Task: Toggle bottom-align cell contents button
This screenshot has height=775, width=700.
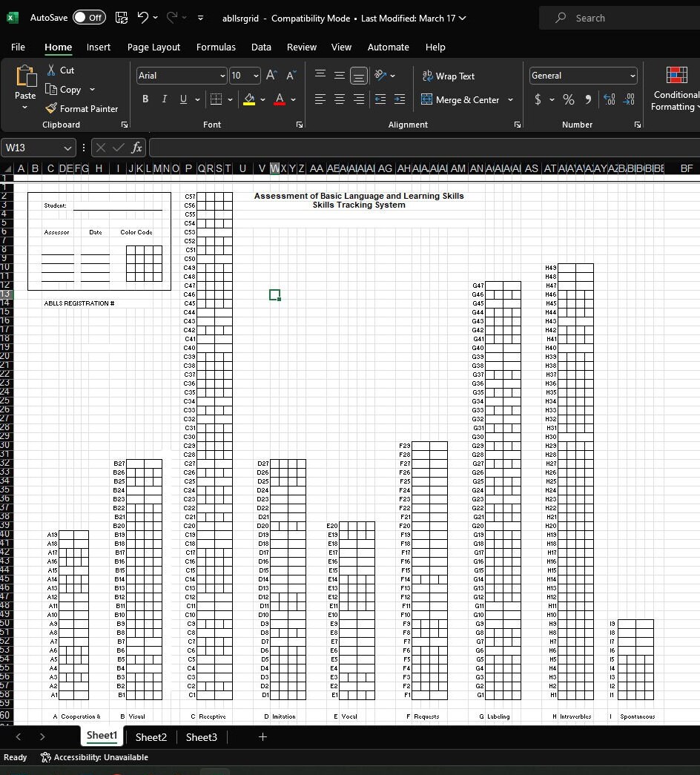Action: (359, 76)
